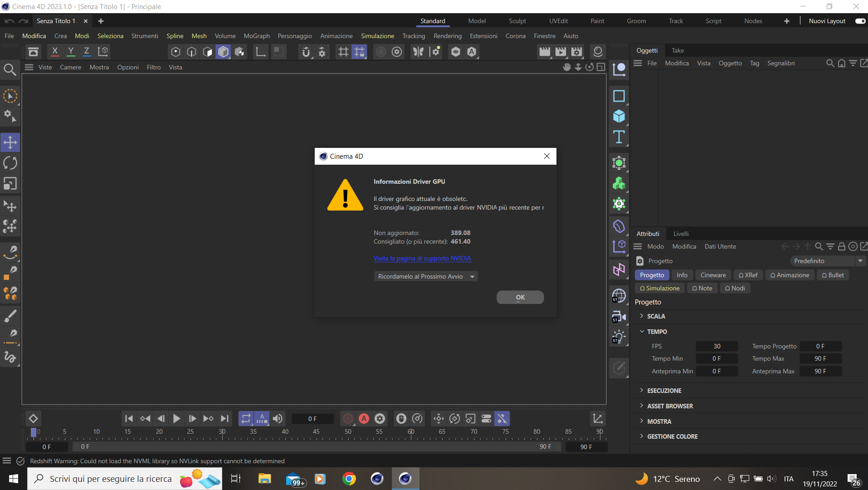Open Render Settings clapboard with gear
The image size is (868, 490).
[576, 52]
